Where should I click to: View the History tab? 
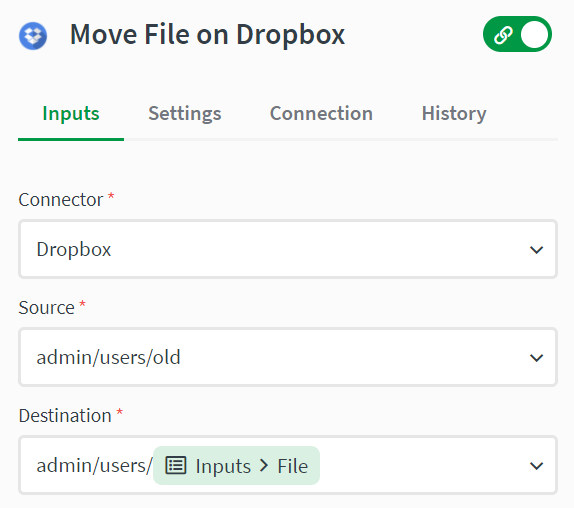coord(454,113)
